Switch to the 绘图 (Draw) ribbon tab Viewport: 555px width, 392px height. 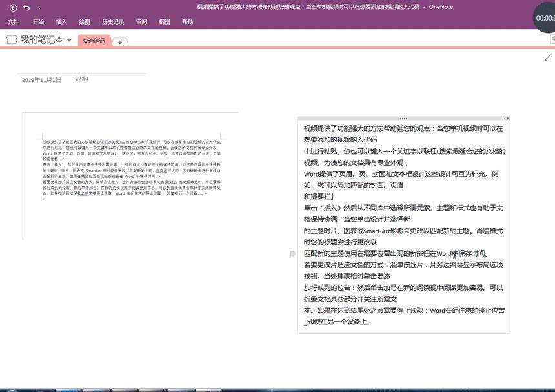(x=85, y=21)
